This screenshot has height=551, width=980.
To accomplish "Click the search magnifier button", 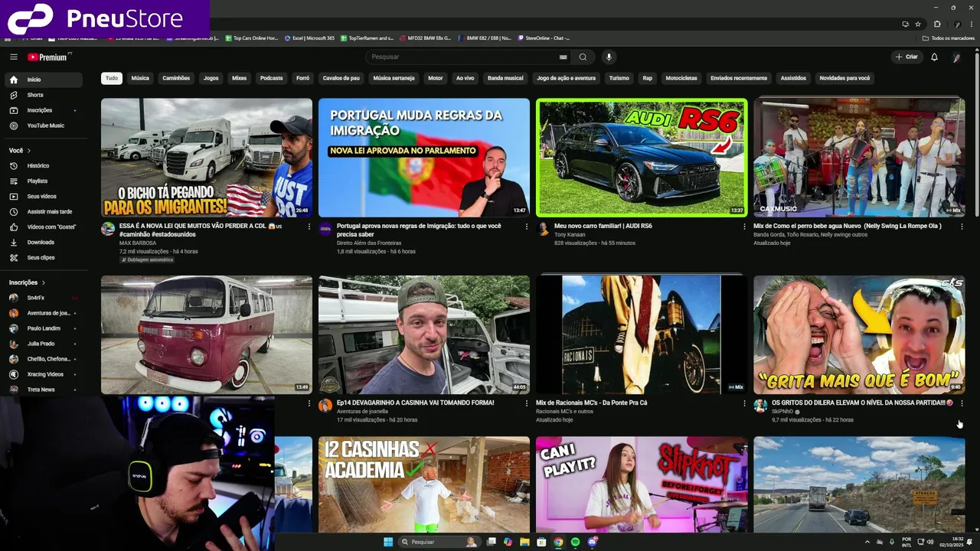I will point(583,57).
